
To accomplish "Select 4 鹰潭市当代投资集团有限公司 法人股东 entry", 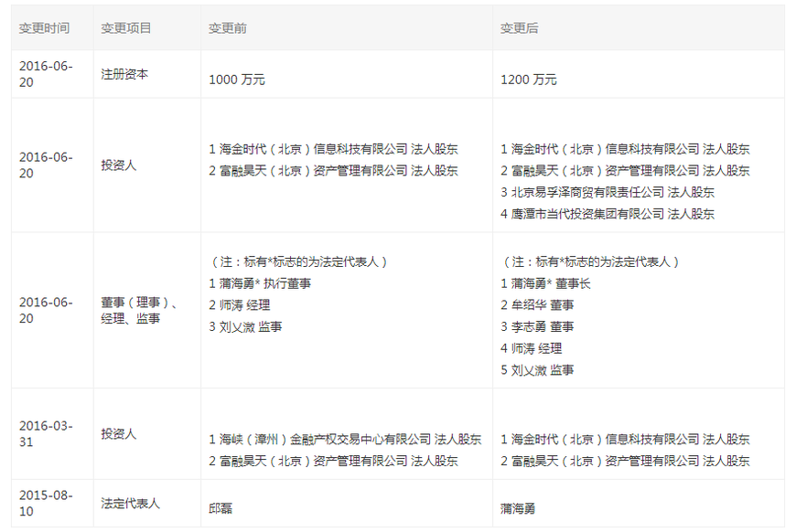I will 608,214.
